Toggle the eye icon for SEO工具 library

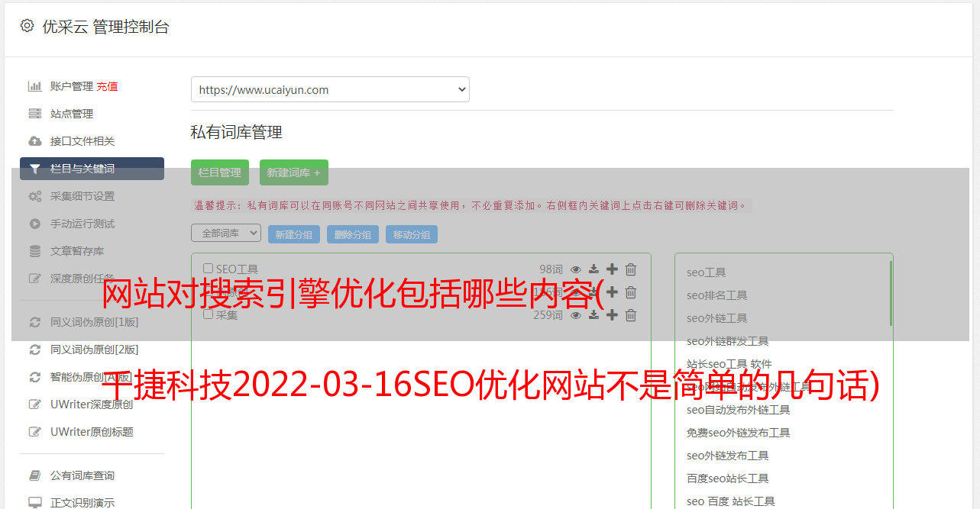tap(576, 269)
